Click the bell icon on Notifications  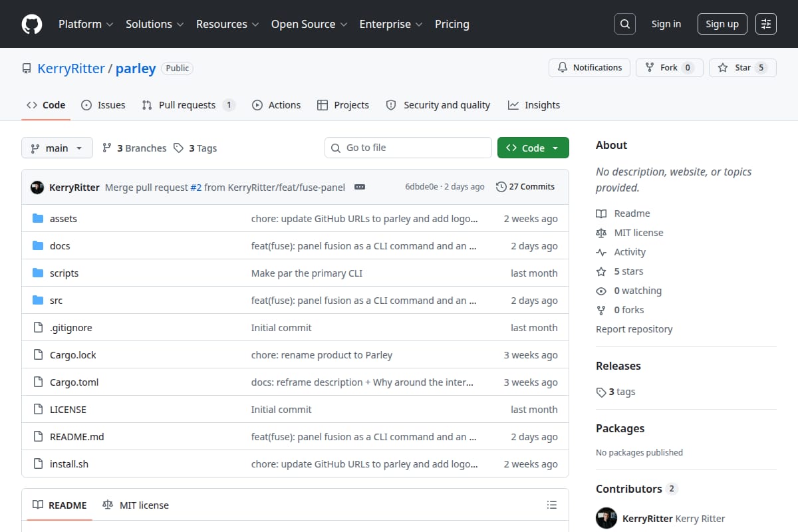(563, 68)
